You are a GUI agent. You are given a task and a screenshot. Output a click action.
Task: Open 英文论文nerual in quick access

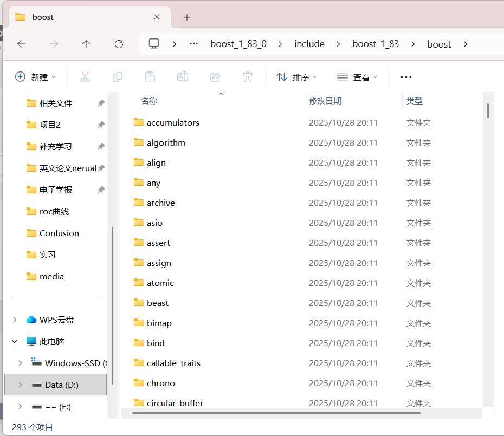[62, 168]
